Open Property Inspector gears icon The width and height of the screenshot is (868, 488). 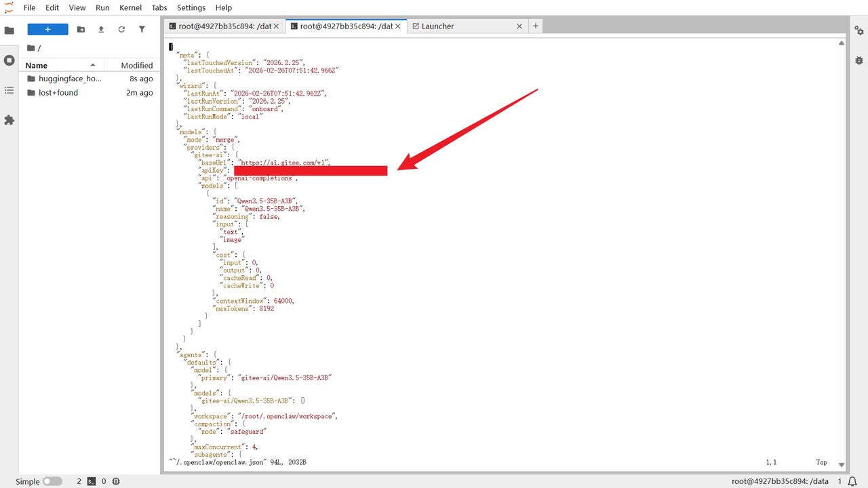pyautogui.click(x=859, y=31)
